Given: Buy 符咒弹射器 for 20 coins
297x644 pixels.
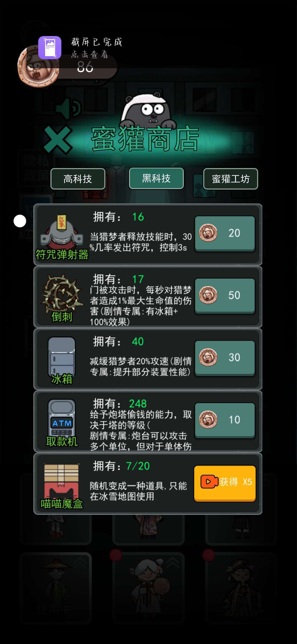Looking at the screenshot, I should pyautogui.click(x=225, y=233).
